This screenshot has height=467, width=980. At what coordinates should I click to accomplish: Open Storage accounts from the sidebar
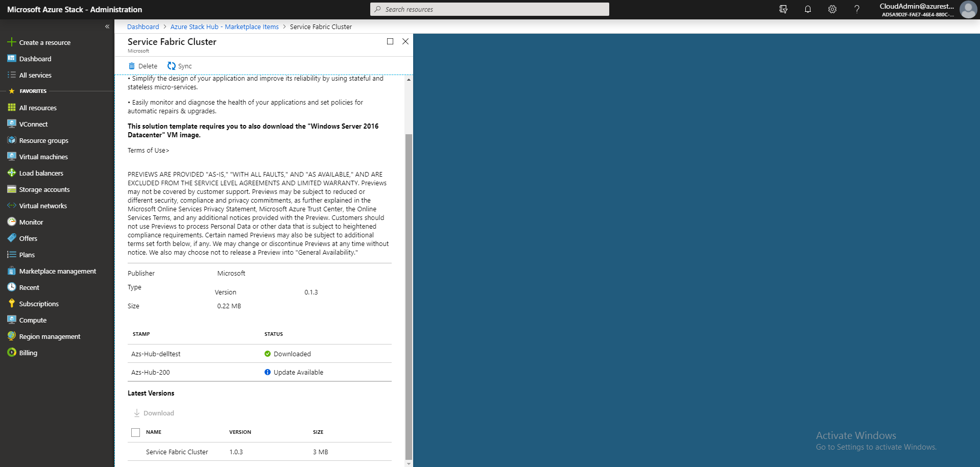pos(12,189)
